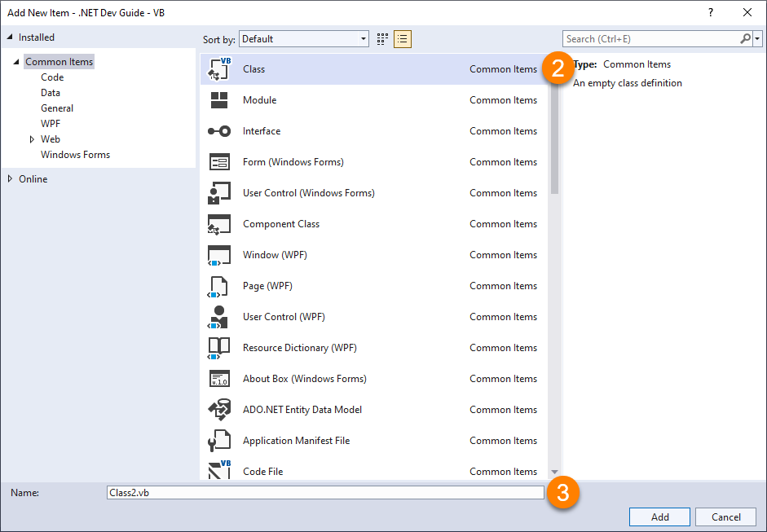Click 'Form (Windows Forms)' text

point(293,162)
